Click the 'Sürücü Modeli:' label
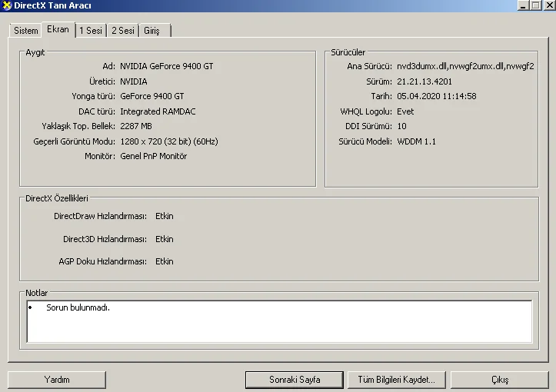 click(365, 141)
